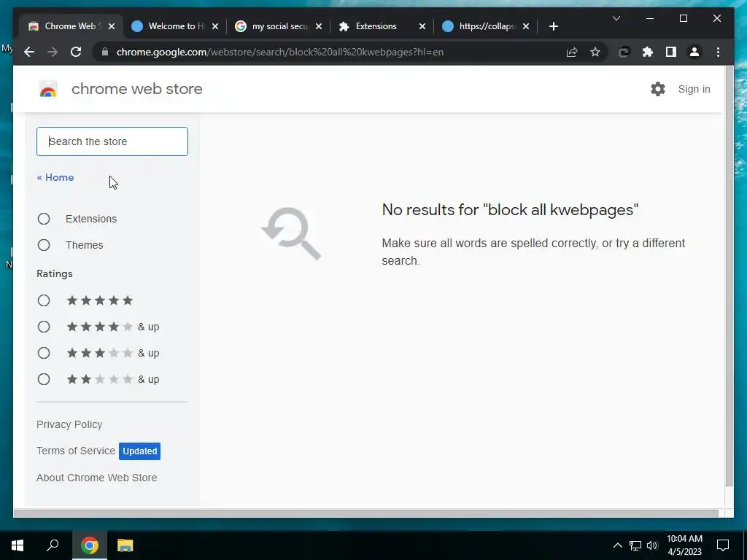This screenshot has width=747, height=560.
Task: Open a new tab with plus button
Action: [x=553, y=26]
